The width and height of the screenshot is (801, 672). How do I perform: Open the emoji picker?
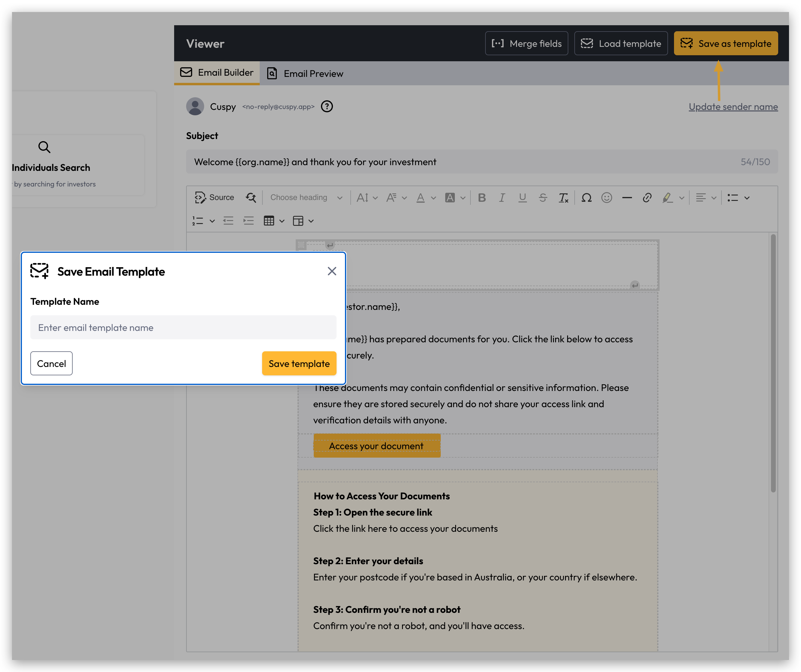tap(606, 198)
